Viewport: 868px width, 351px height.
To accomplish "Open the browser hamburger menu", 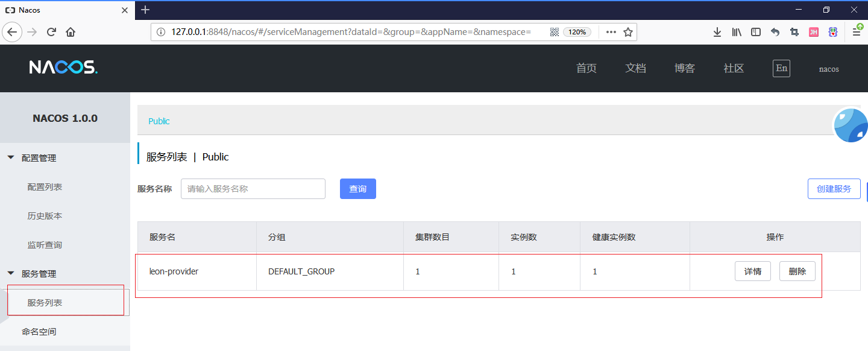I will click(x=857, y=31).
